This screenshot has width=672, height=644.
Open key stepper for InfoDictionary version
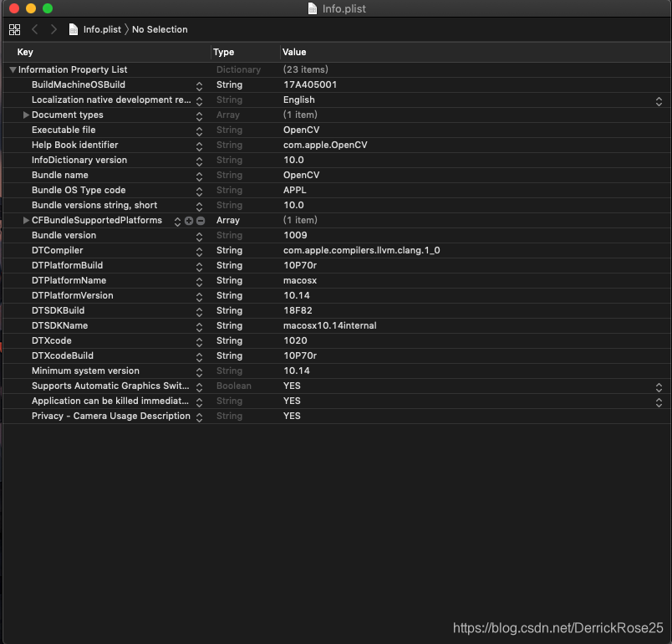[199, 161]
